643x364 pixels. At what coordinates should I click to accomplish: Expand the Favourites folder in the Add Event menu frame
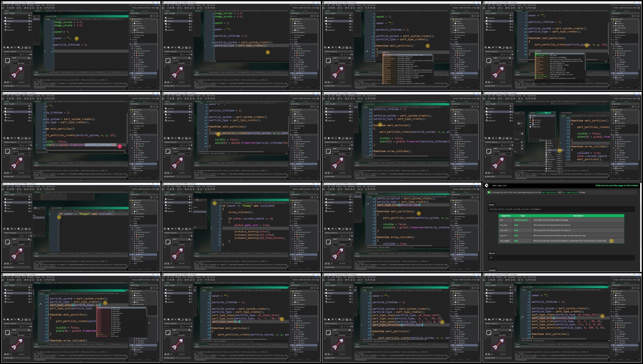click(614, 114)
